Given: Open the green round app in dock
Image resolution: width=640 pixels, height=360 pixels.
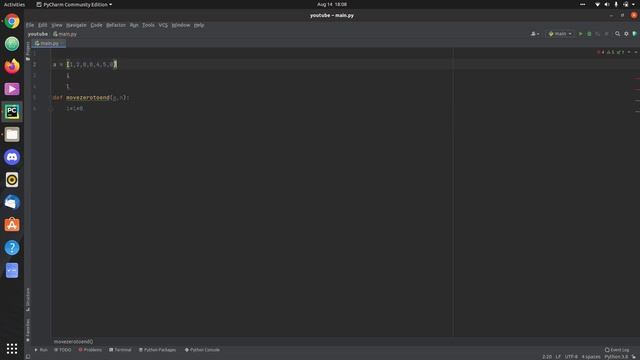Looking at the screenshot, I should [x=12, y=44].
